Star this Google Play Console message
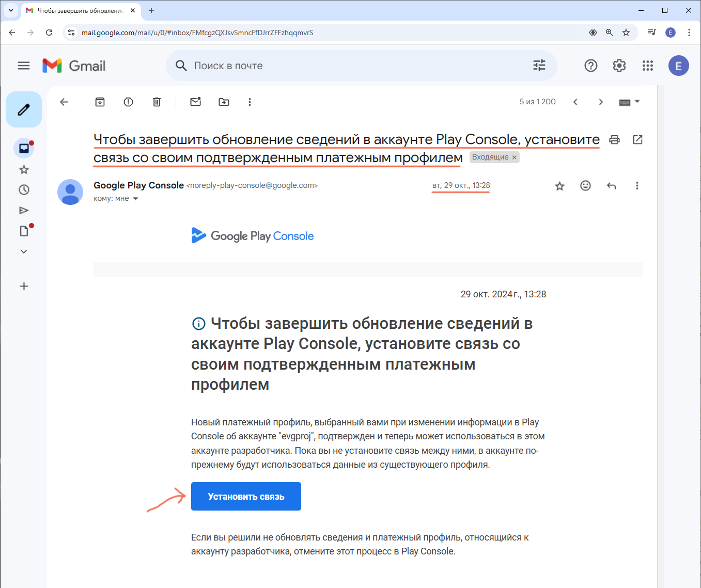The image size is (701, 588). click(x=560, y=186)
